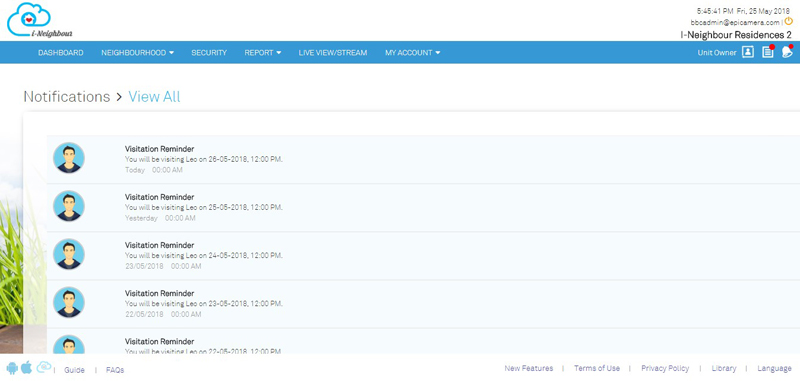Click the '23/05/2018 00:00 AM' timestamp
This screenshot has height=381, width=800.
pos(163,266)
